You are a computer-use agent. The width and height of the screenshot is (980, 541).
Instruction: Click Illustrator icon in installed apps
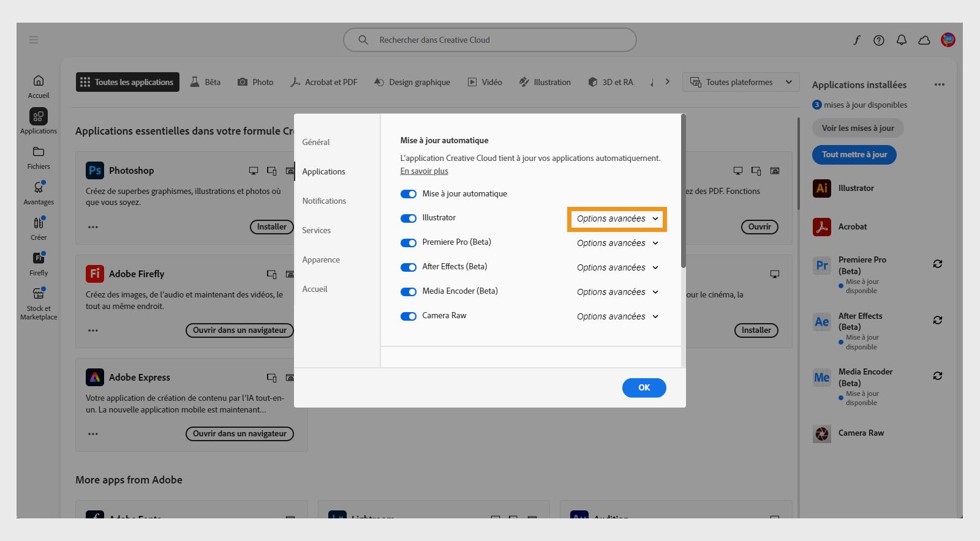[822, 188]
